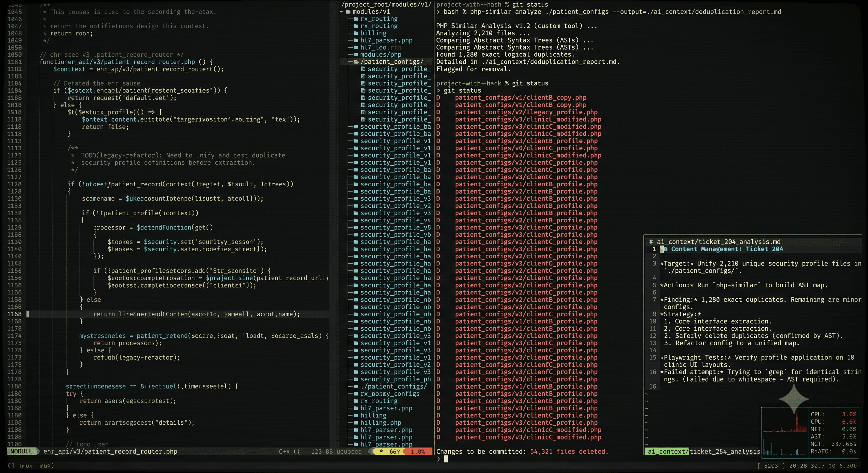Click the highlighted 'return lireEnerteadtConten' editor line
The width and height of the screenshot is (868, 473).
[196, 314]
